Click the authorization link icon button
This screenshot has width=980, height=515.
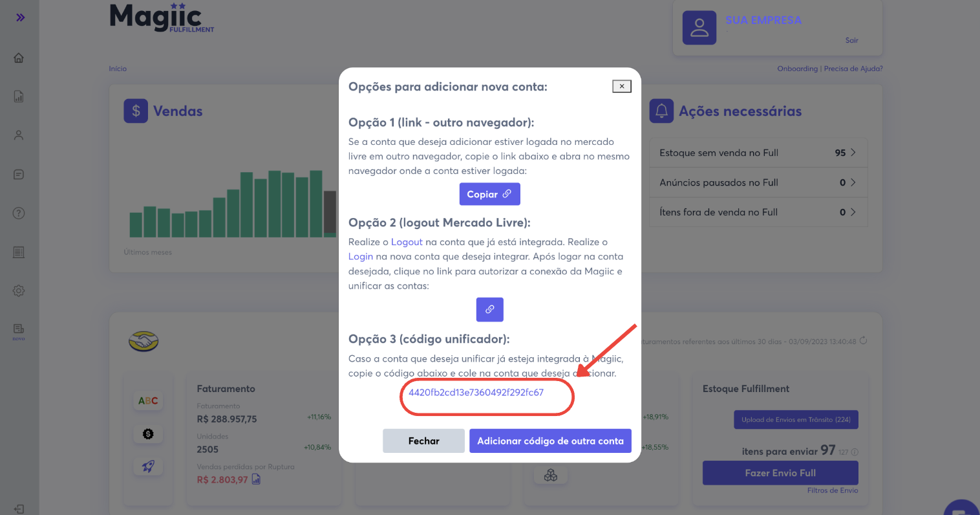[490, 309]
